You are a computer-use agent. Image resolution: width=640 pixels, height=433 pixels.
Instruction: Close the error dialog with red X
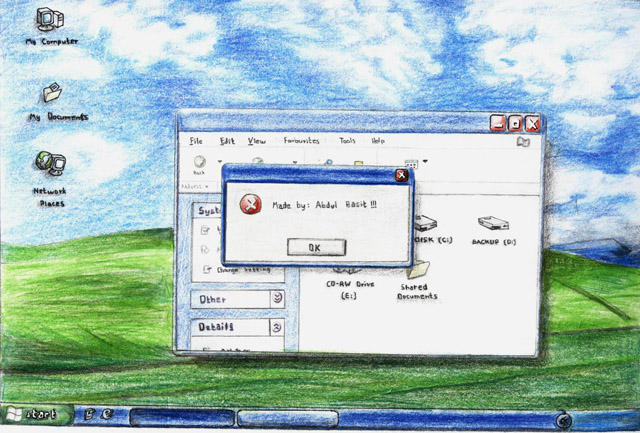(x=402, y=175)
